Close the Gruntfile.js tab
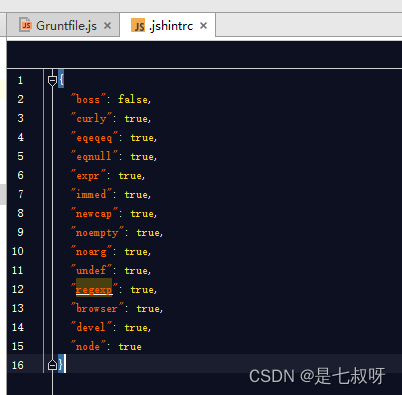Viewport: 402px width, 395px height. [x=107, y=26]
